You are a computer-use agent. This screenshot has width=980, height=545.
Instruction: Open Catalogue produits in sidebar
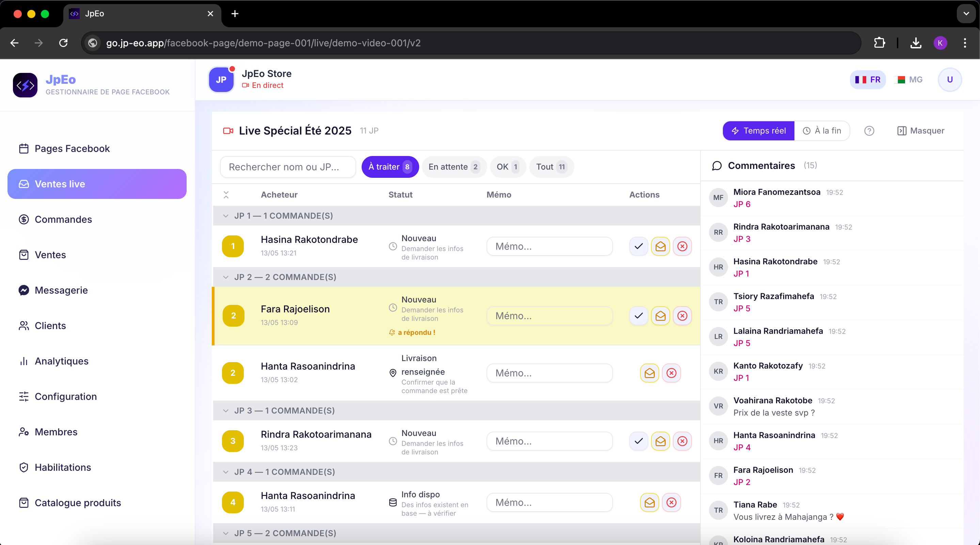tap(97, 502)
